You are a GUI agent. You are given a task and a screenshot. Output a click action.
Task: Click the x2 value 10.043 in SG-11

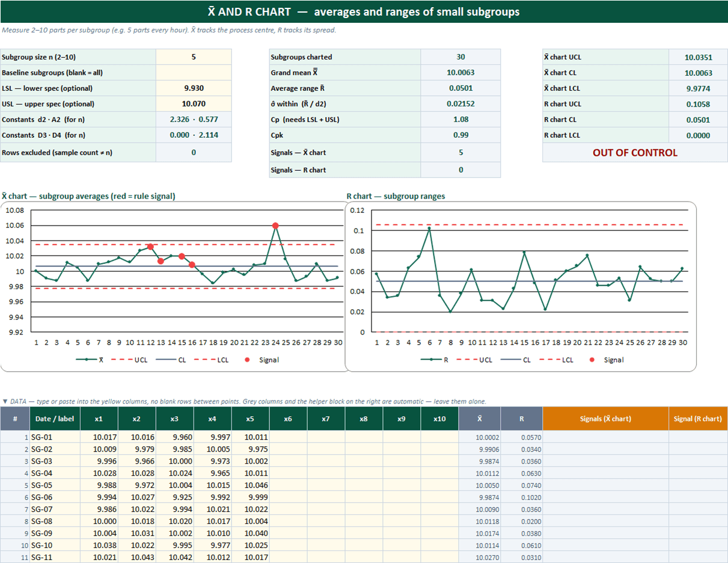pyautogui.click(x=136, y=558)
